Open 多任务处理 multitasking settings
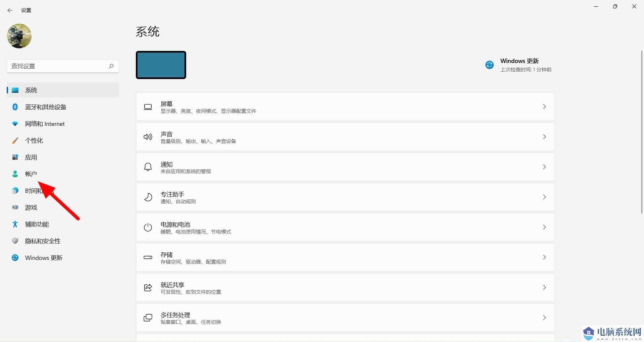 [345, 318]
